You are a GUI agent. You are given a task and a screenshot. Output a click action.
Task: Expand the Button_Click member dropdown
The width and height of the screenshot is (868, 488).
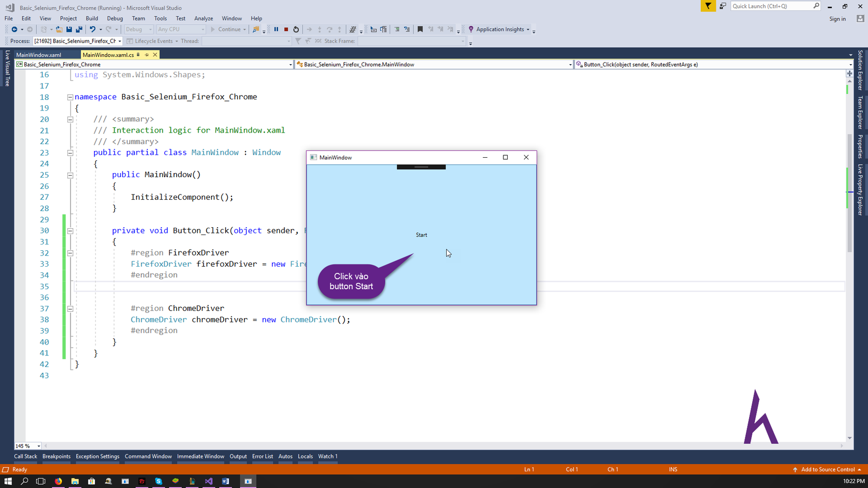850,65
